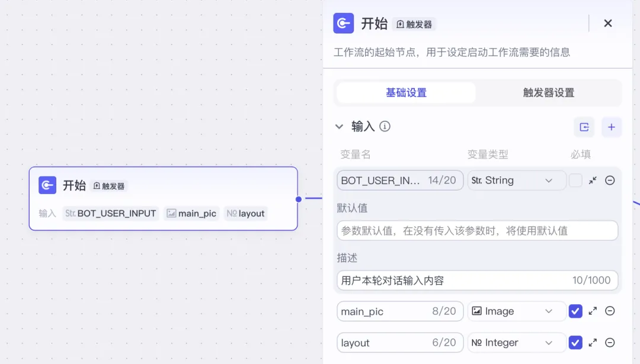Edit the main_pic variable name field

coord(400,311)
